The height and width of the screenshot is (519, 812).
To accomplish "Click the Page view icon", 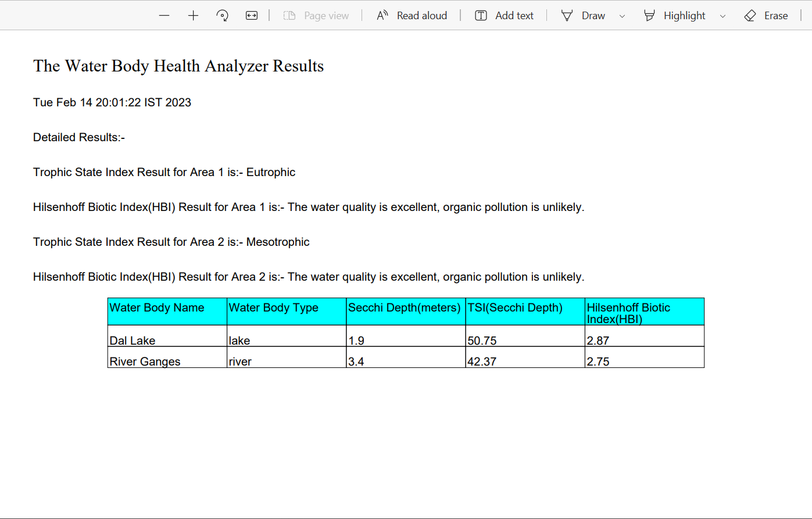I will (289, 15).
